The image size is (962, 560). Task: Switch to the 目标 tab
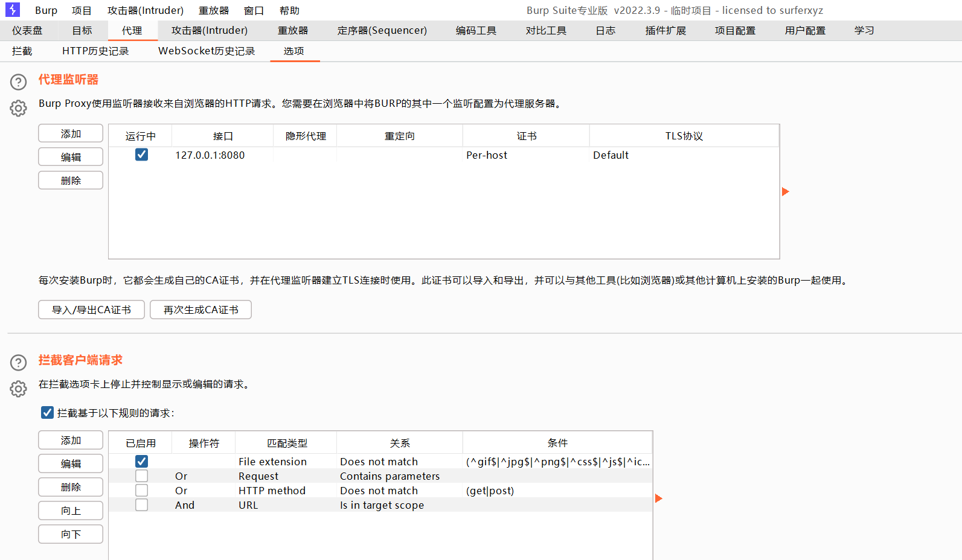point(82,30)
